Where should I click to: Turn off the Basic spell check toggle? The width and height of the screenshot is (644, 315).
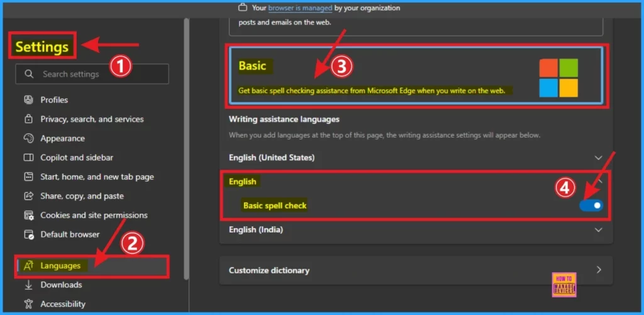coord(591,205)
